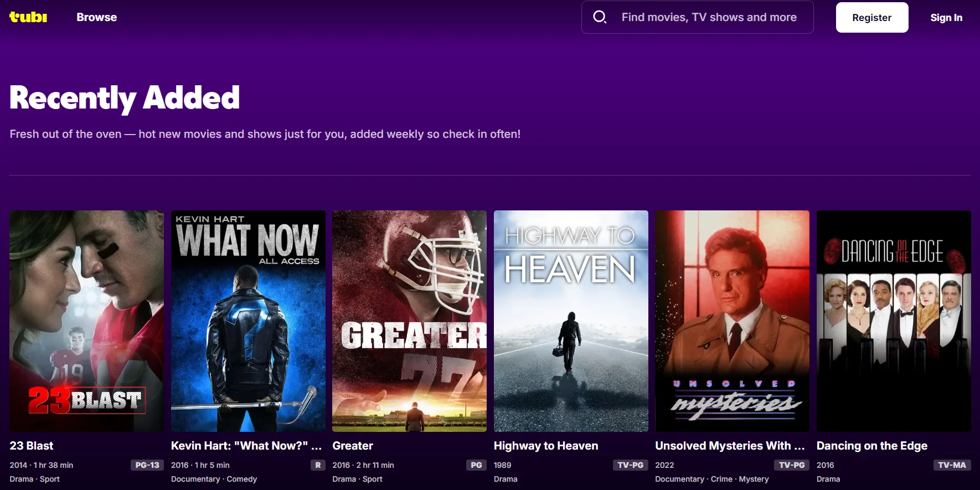
Task: Click the PG-13 rating badge
Action: 147,465
